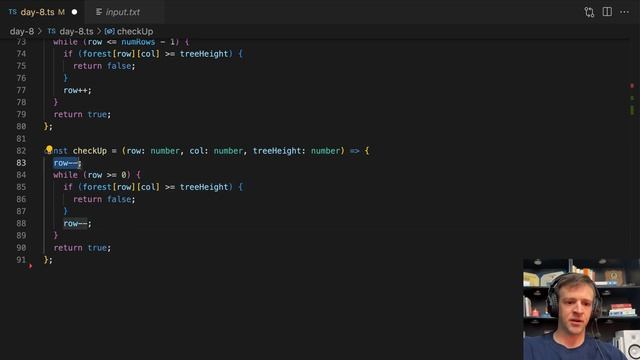Click 'while (row >= 0)' on line 84

92,175
